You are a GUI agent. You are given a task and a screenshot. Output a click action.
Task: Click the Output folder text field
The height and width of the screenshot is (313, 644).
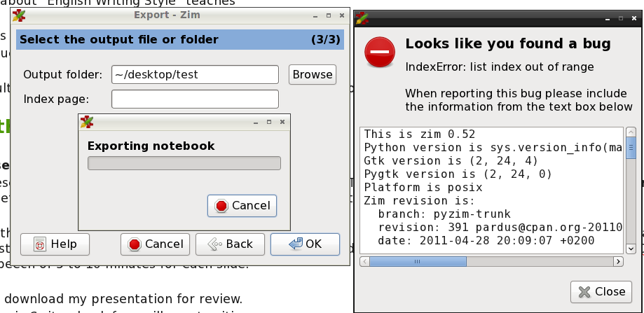click(195, 74)
